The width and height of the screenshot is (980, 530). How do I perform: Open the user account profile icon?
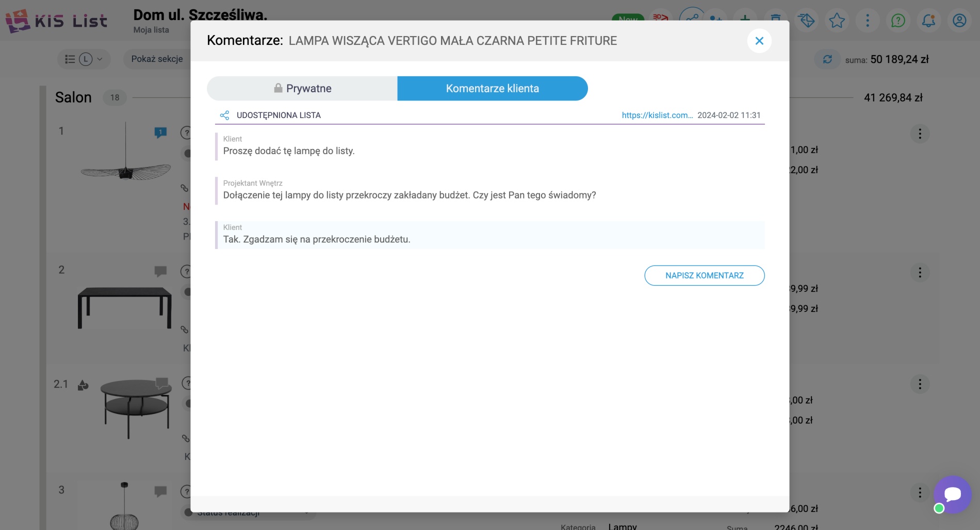959,21
